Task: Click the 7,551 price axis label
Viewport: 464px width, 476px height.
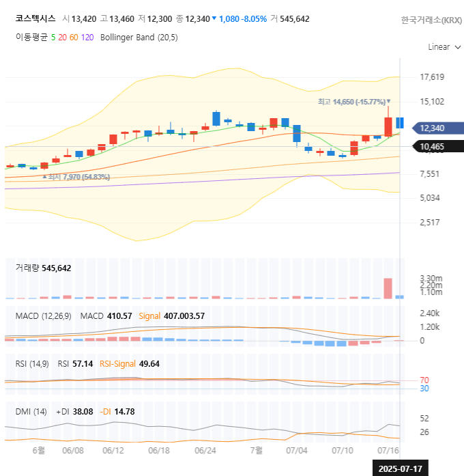Action: (x=429, y=174)
